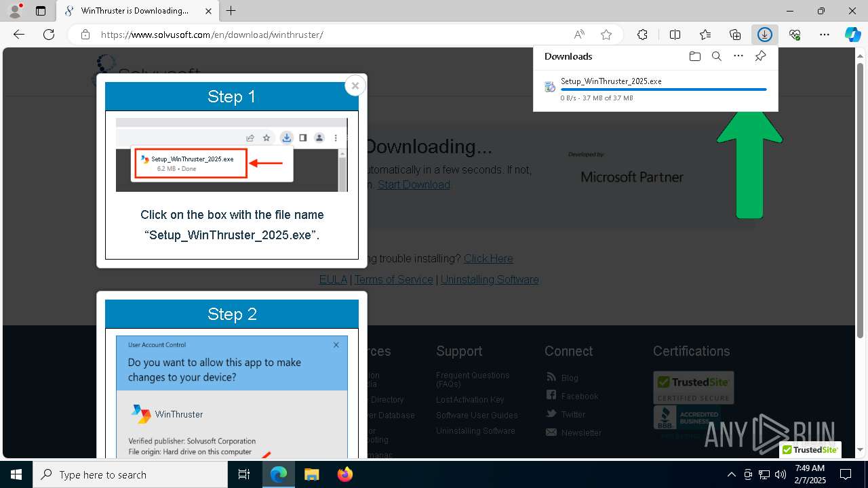Click the taskbar search box
This screenshot has height=488, width=868.
(x=130, y=474)
